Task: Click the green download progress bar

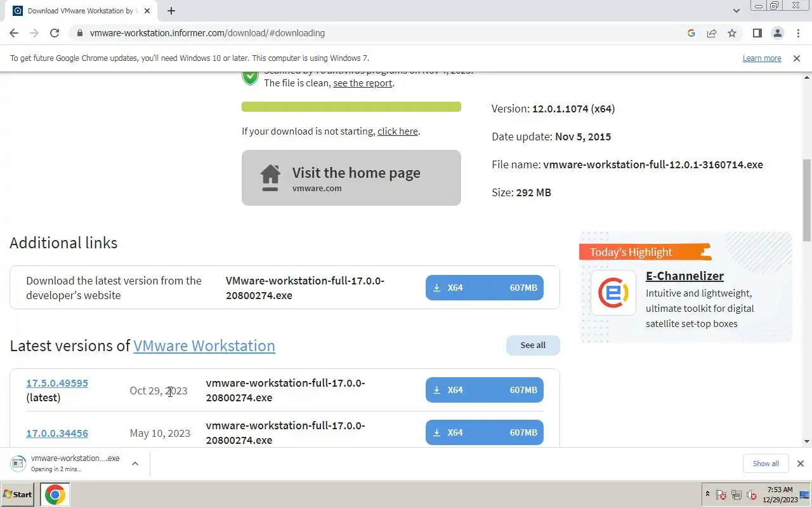Action: (x=351, y=107)
